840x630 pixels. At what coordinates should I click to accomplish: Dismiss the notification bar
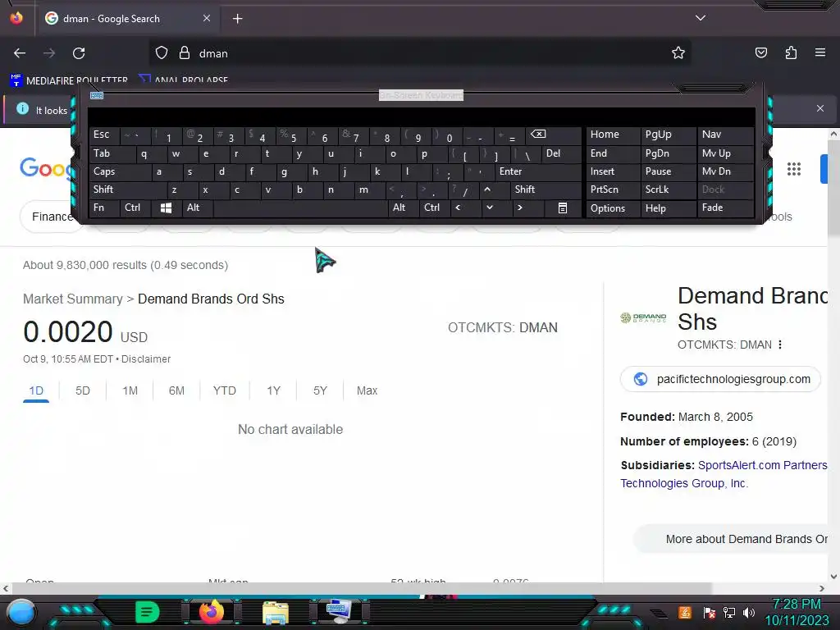point(820,108)
